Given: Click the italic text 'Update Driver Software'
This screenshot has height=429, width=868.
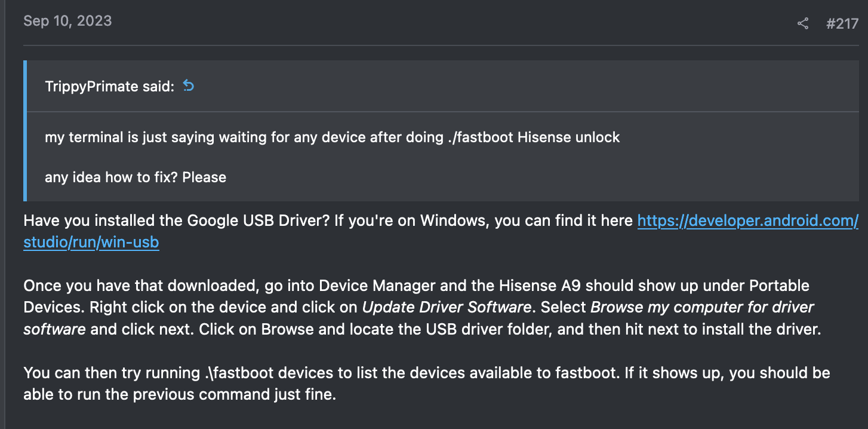Looking at the screenshot, I should (447, 308).
